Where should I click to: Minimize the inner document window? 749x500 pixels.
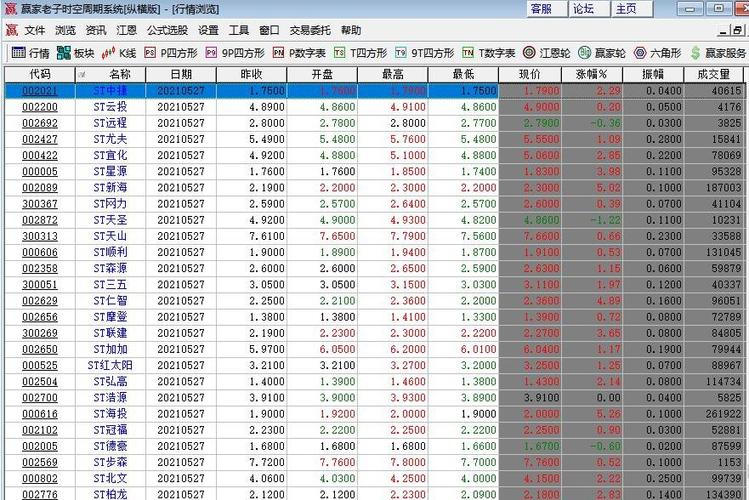click(724, 32)
